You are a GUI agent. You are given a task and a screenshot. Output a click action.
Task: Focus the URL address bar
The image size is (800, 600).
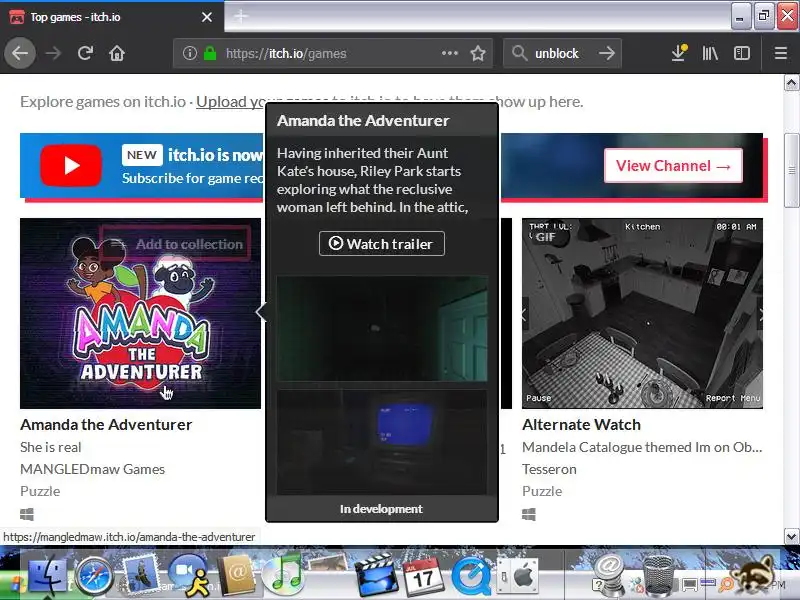[x=332, y=53]
